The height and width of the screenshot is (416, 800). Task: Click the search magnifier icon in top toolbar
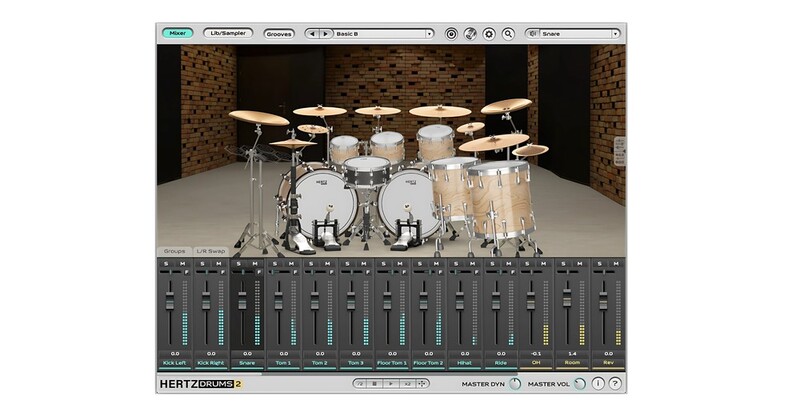click(508, 34)
